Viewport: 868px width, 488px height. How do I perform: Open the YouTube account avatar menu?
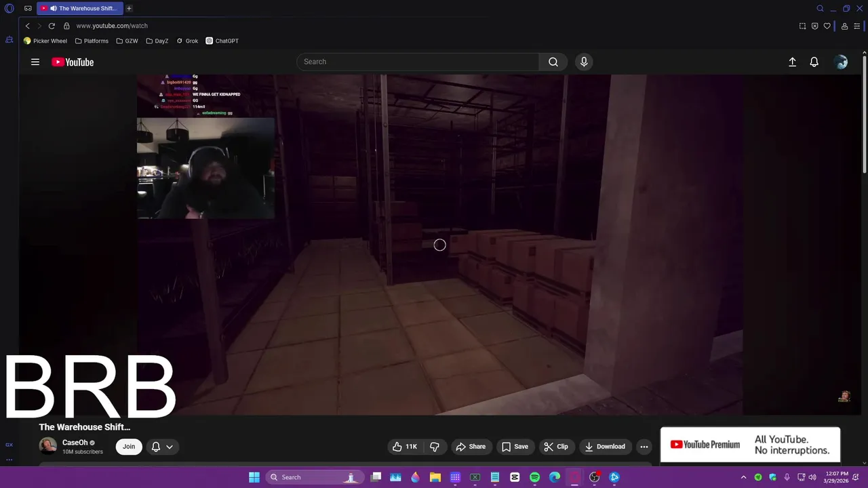click(841, 62)
